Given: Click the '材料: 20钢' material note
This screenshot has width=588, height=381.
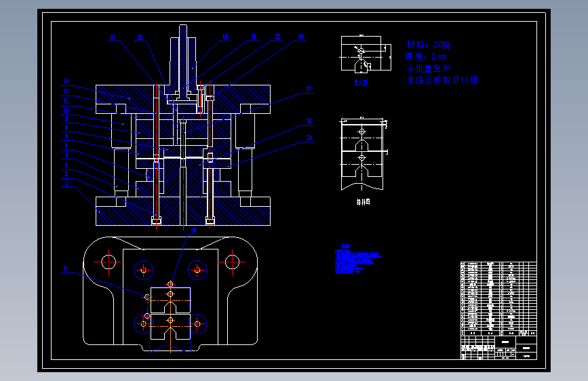Looking at the screenshot, I should [428, 45].
